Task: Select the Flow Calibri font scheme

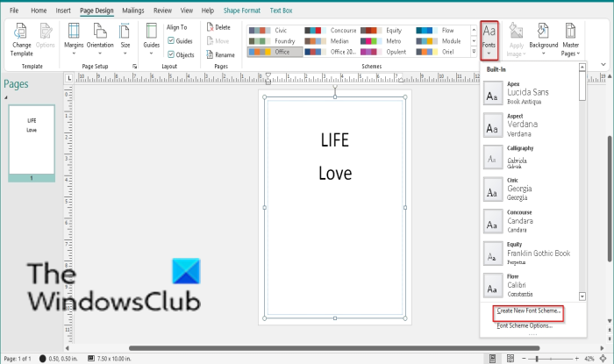Action: [531, 285]
